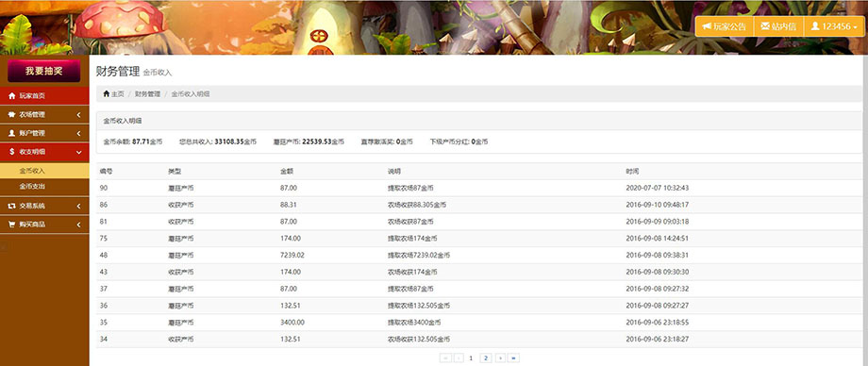Click the dollar icon beside 收支明细

click(x=12, y=152)
